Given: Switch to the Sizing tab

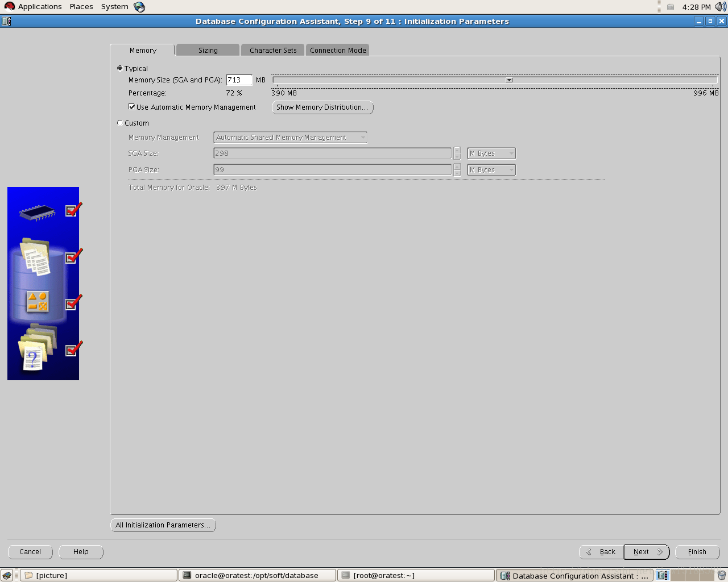Looking at the screenshot, I should coord(208,50).
